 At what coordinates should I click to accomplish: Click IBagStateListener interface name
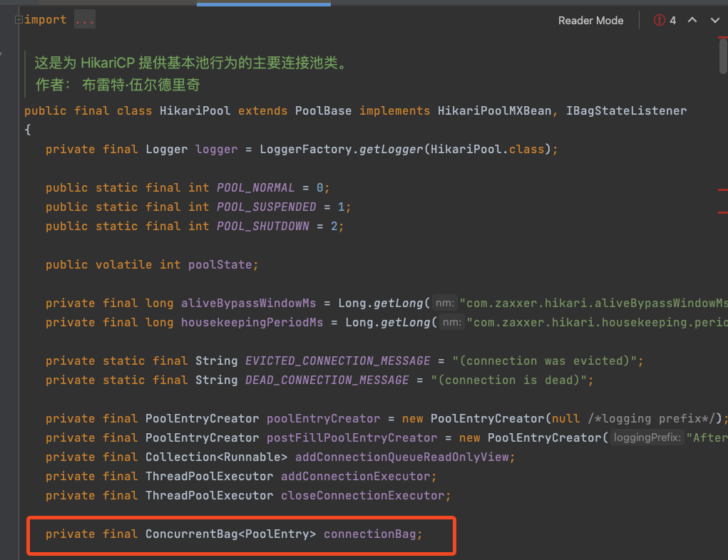coord(626,111)
